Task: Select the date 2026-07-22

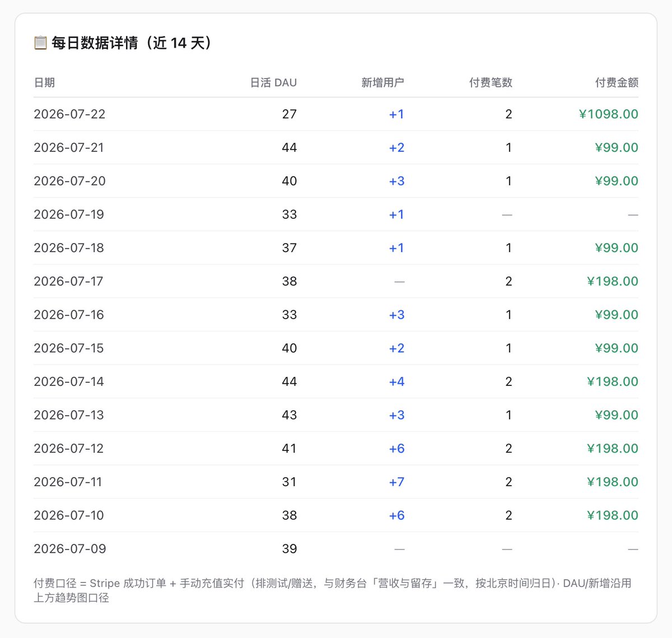Action: (69, 114)
